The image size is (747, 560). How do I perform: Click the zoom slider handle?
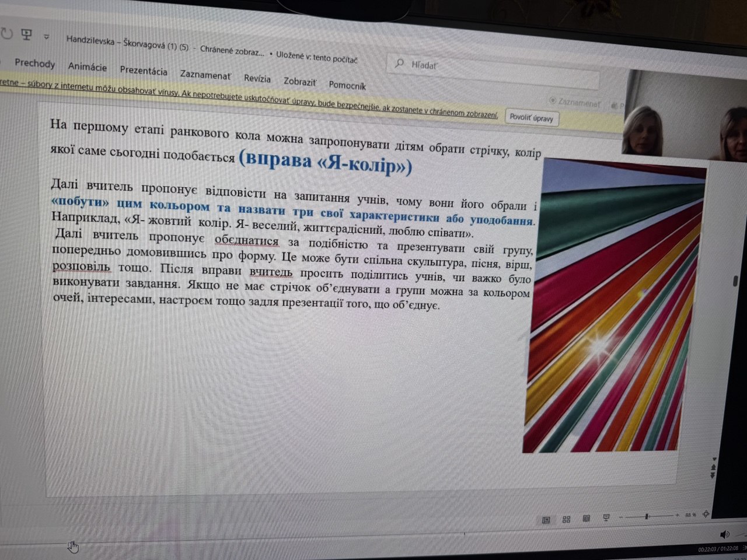click(647, 516)
